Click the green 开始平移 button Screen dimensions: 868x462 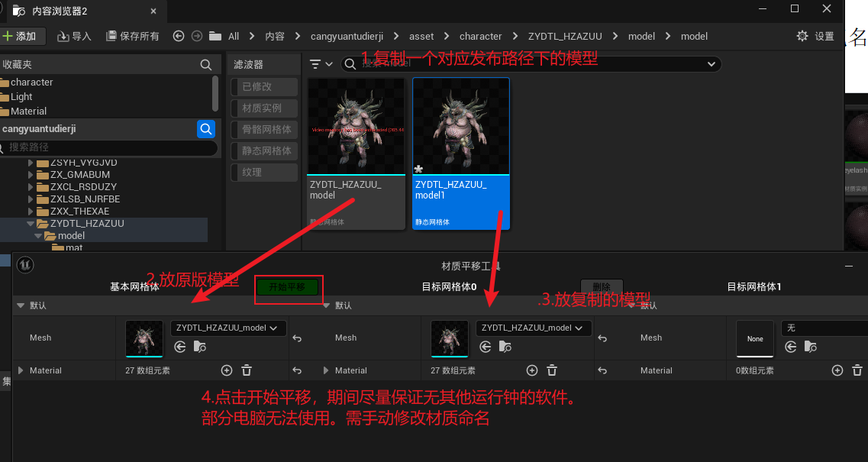pyautogui.click(x=287, y=287)
